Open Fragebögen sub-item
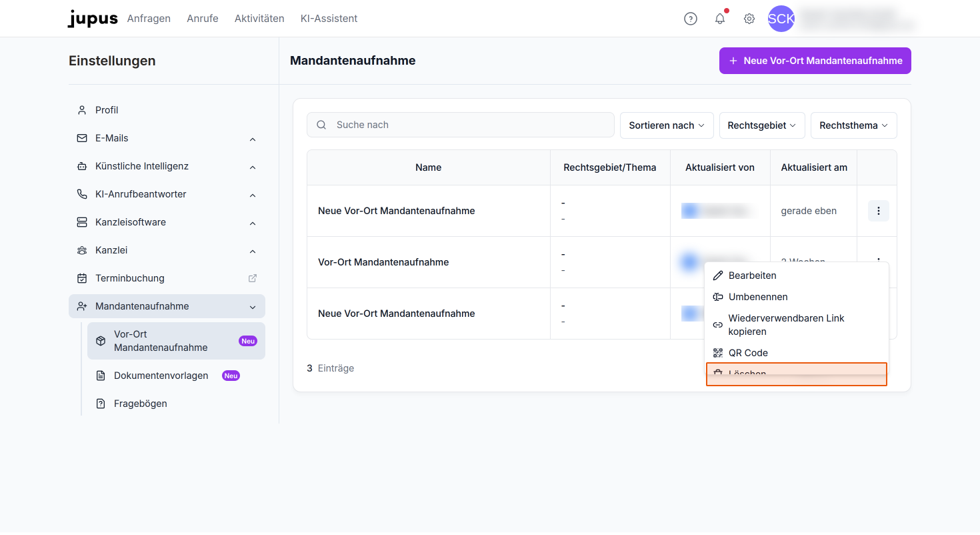This screenshot has height=535, width=980. [176, 404]
